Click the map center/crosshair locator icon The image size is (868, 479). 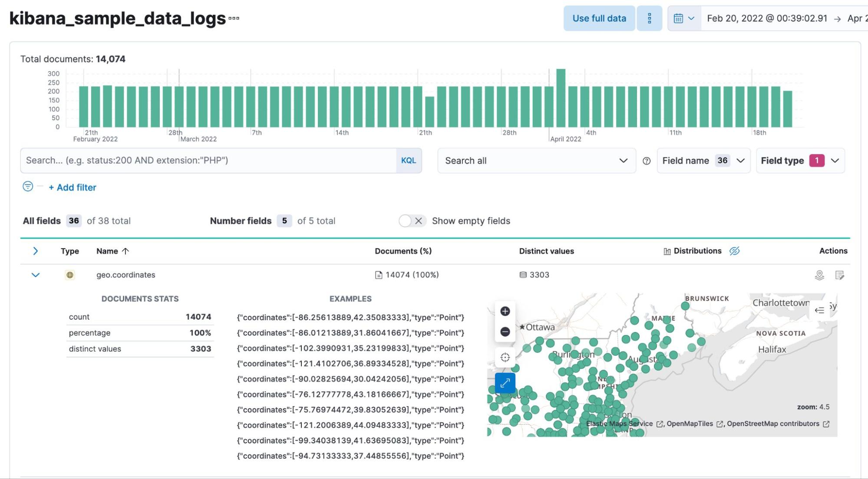coord(505,358)
